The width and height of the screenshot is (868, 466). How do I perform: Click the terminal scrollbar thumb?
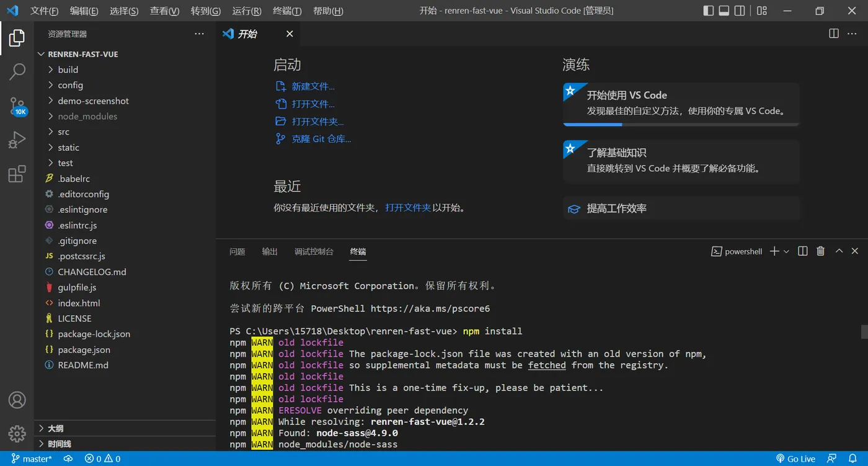point(864,331)
